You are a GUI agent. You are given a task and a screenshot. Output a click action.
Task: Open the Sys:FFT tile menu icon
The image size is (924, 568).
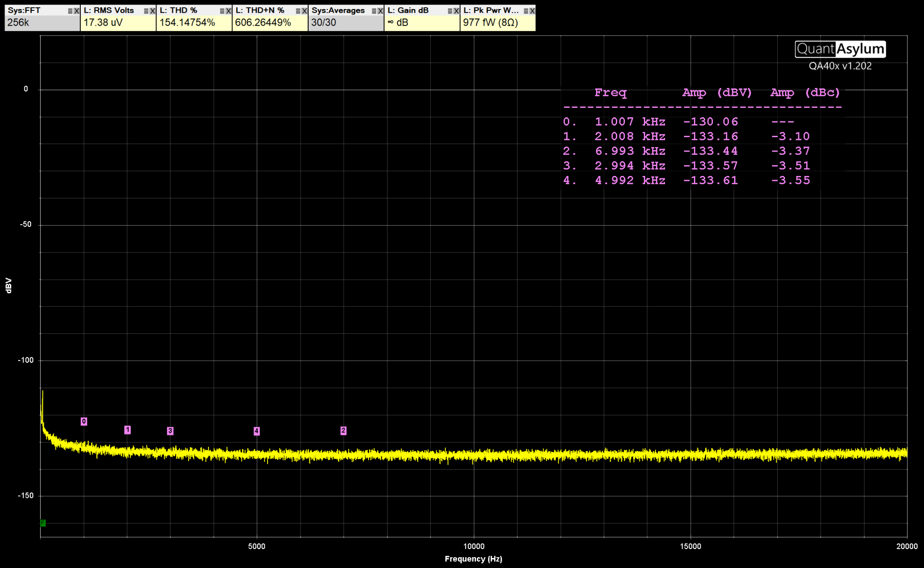70,11
